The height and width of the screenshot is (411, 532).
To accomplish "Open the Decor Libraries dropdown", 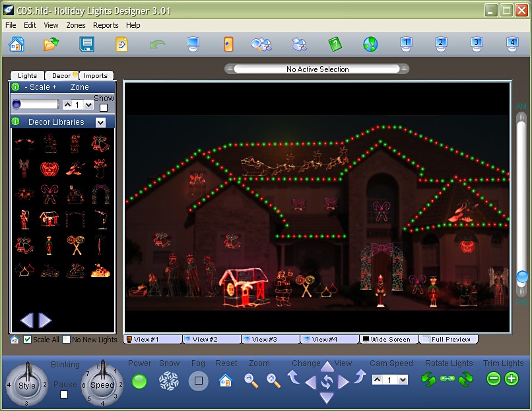I will (101, 122).
